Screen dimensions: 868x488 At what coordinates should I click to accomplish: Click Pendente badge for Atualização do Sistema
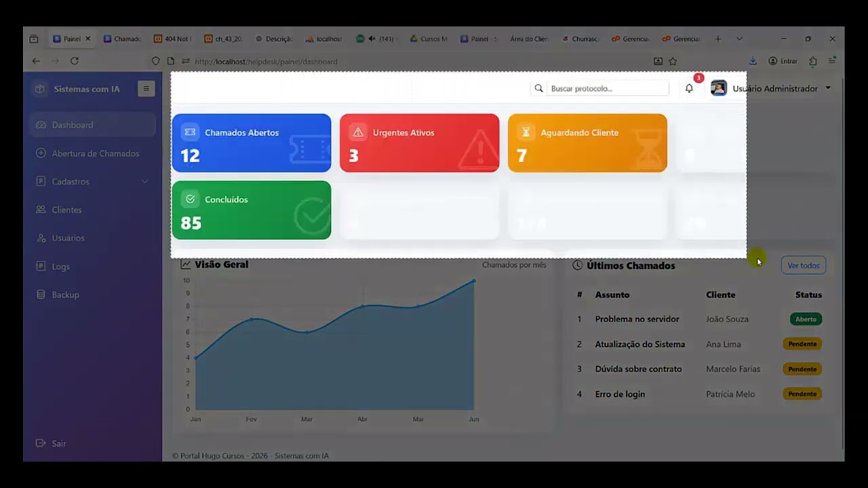click(802, 344)
